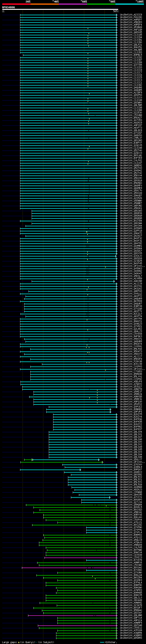Image resolution: width=146 pixels, height=644 pixels.
Task: Click the red 20% identity legend bar
Action: point(16,4)
